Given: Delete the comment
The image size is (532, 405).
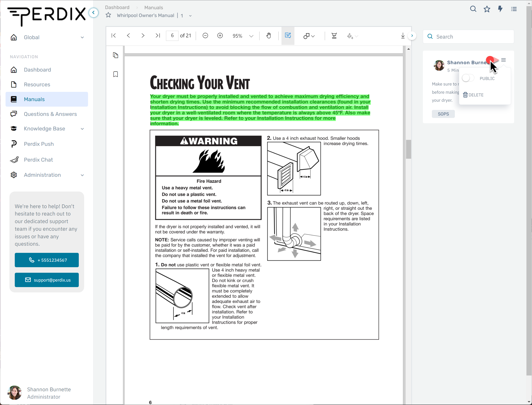Looking at the screenshot, I should pos(473,95).
